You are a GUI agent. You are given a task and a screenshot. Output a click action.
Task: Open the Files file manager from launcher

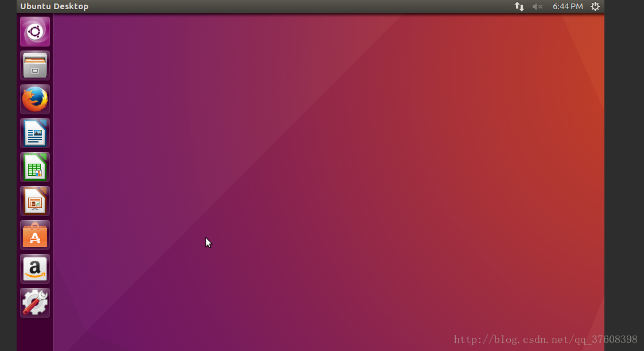(x=34, y=65)
